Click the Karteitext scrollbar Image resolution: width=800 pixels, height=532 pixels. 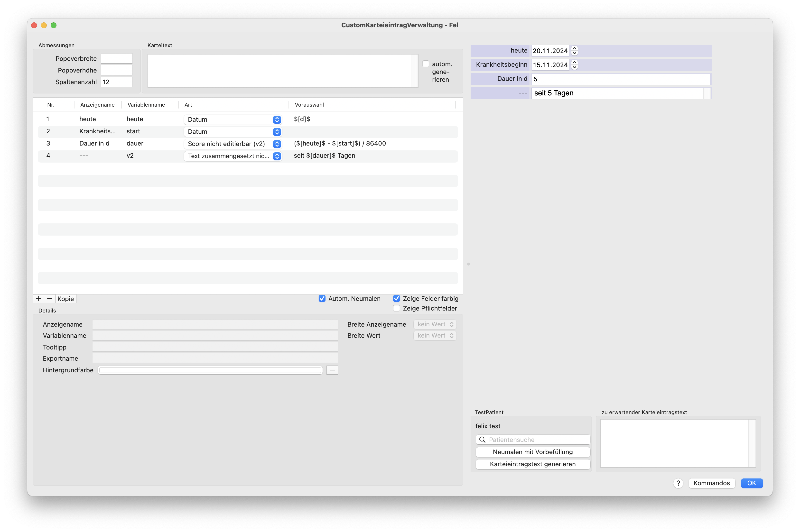point(414,71)
